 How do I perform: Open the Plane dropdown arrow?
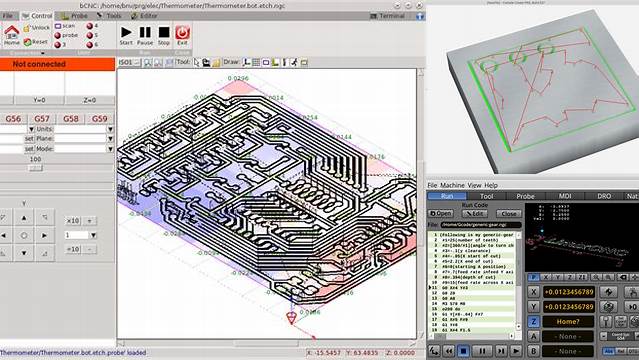[x=110, y=139]
